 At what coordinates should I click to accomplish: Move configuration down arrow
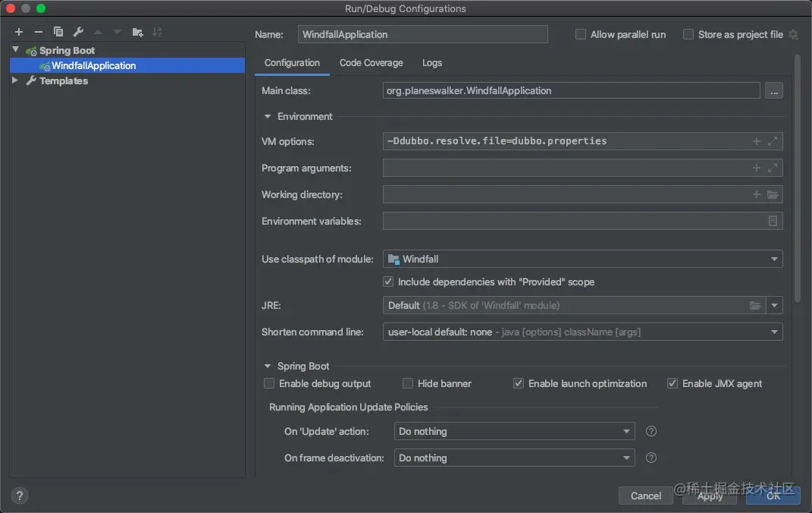click(x=118, y=32)
